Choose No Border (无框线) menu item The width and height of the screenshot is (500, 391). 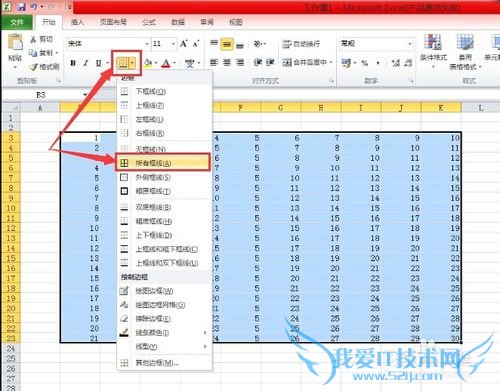[x=164, y=148]
